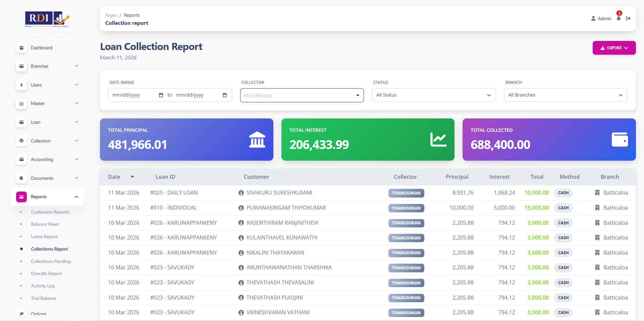
Task: Click the RDI logo
Action: (x=47, y=19)
